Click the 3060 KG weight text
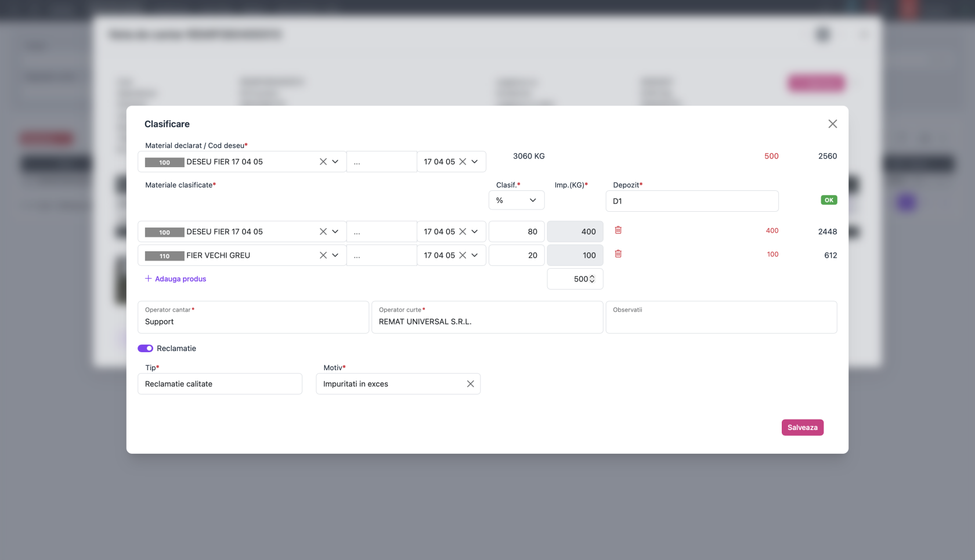975x560 pixels. click(x=529, y=156)
